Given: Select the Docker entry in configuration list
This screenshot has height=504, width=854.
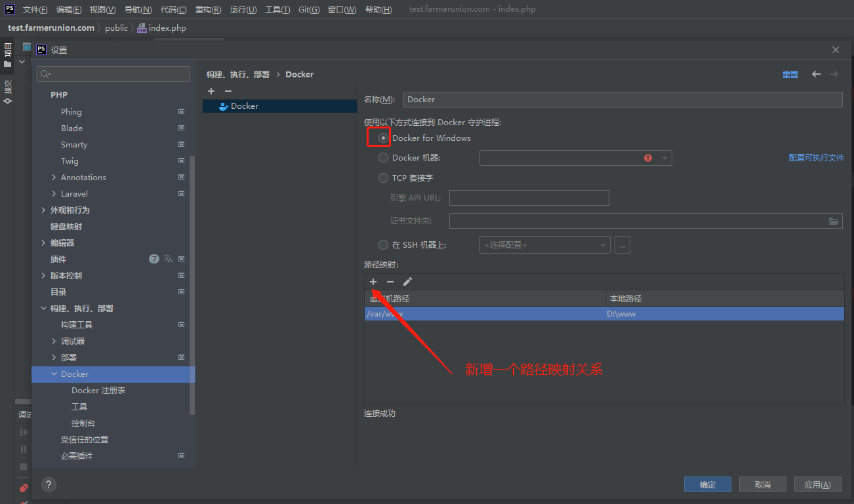Looking at the screenshot, I should 280,106.
